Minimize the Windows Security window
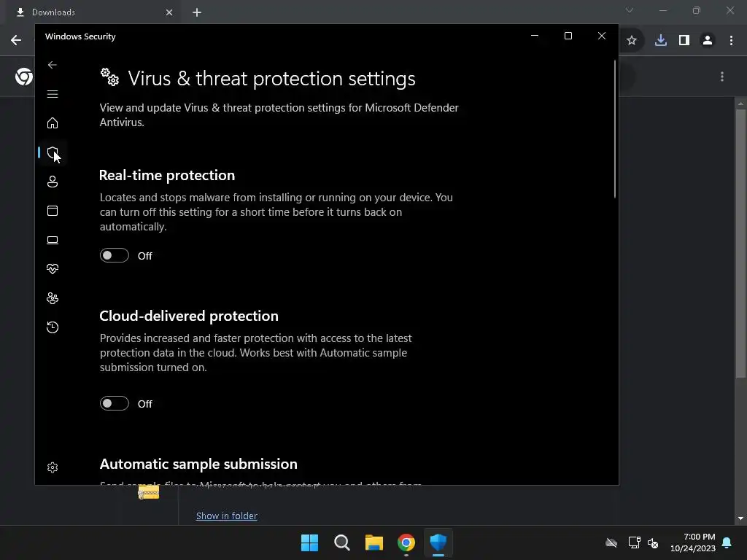The width and height of the screenshot is (747, 560). coord(535,36)
